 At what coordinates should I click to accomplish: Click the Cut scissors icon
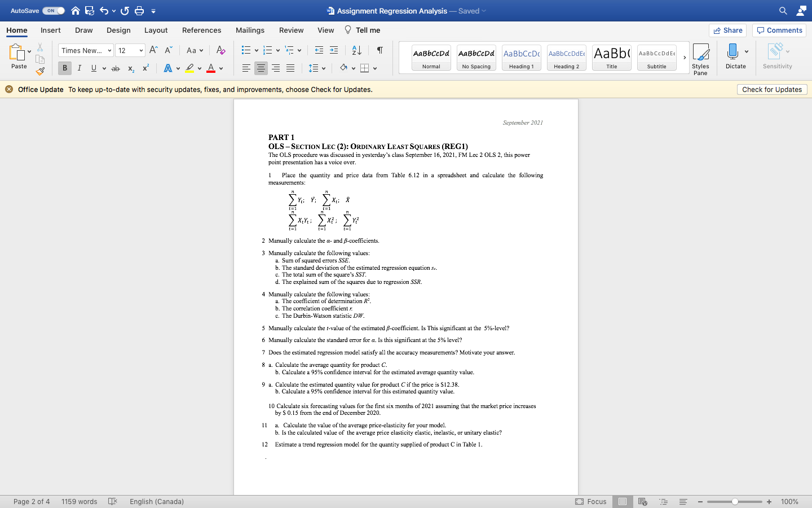[x=40, y=47]
